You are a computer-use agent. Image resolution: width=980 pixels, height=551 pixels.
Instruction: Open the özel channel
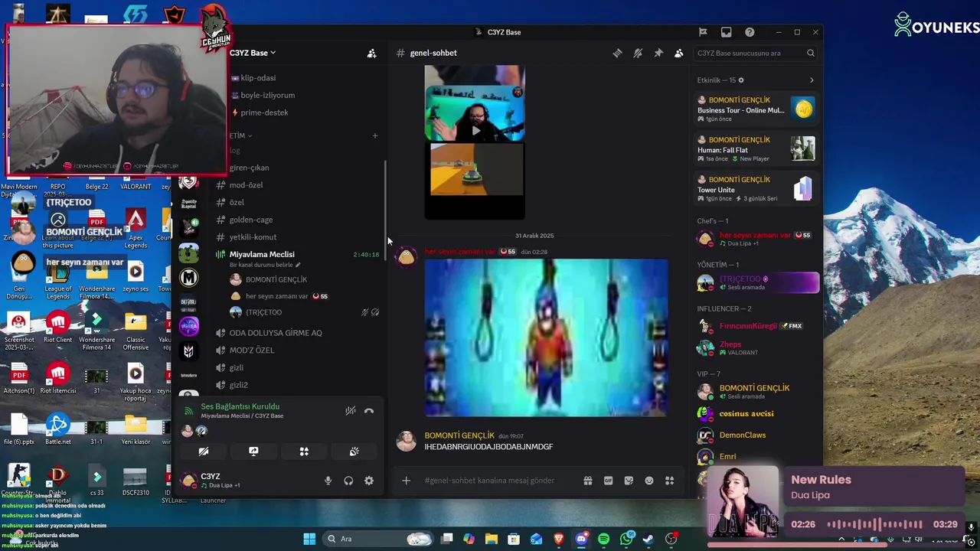coord(237,203)
